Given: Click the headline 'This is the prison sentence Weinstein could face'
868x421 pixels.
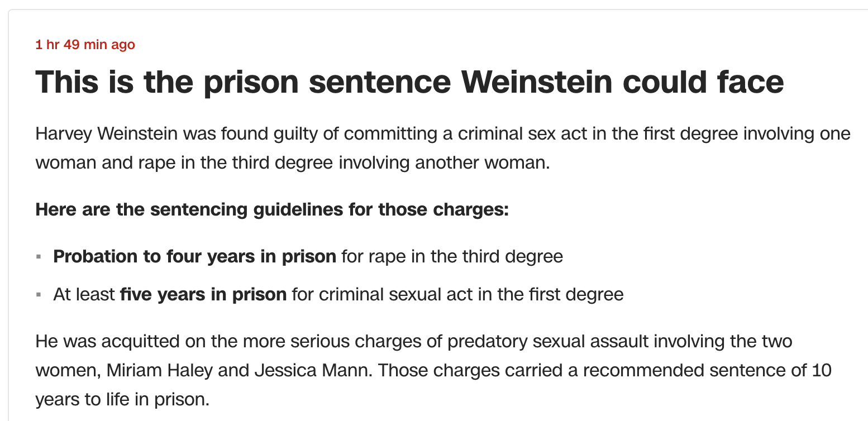Looking at the screenshot, I should click(409, 82).
